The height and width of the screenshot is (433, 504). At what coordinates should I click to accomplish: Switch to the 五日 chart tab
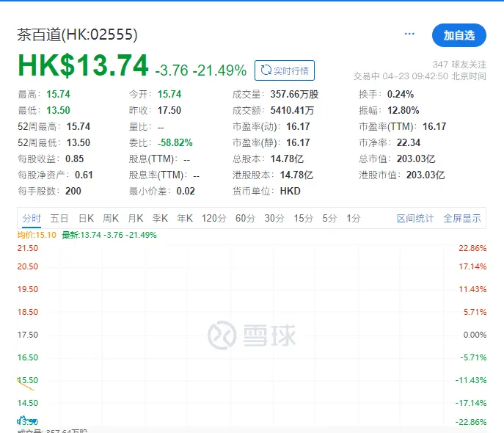pyautogui.click(x=59, y=219)
